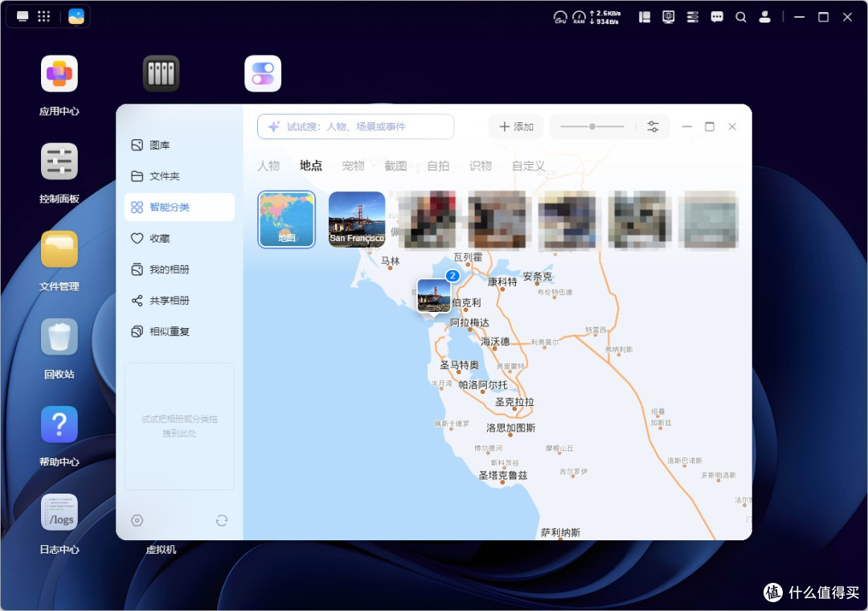Minimize the photo app window
868x611 pixels.
(x=687, y=126)
